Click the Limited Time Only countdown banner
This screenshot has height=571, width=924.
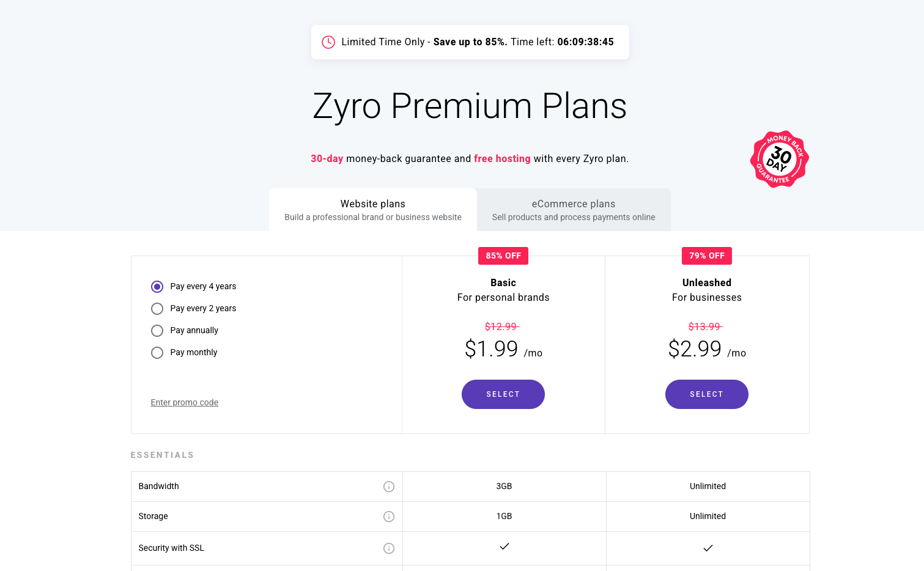(470, 42)
